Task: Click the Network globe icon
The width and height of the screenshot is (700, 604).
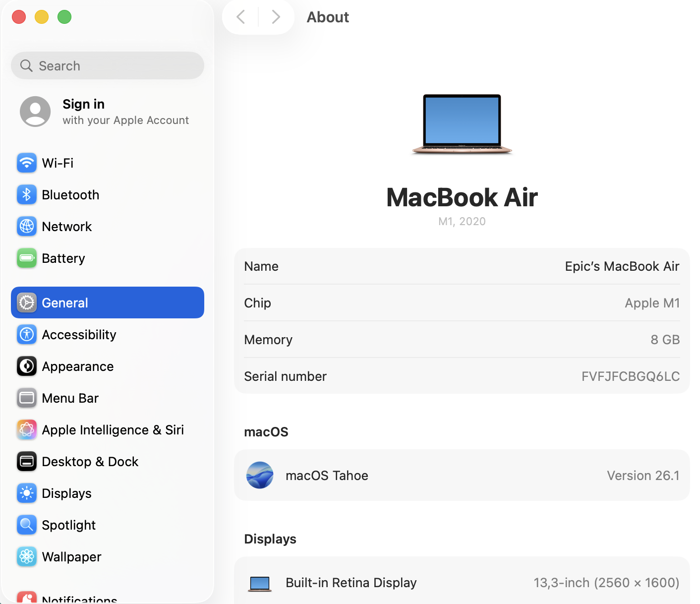Action: click(x=27, y=226)
